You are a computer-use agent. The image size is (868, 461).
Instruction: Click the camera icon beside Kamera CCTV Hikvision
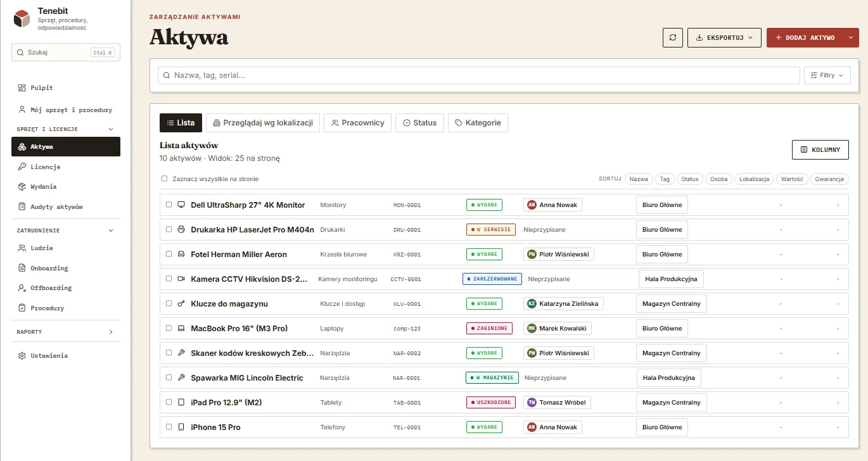[x=181, y=279]
